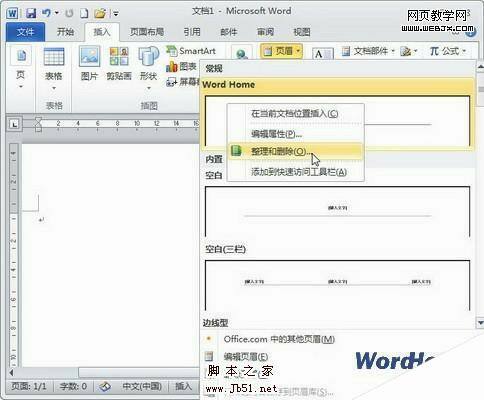This screenshot has width=484, height=400.
Task: Click the 图表 chart button
Action: (x=181, y=66)
